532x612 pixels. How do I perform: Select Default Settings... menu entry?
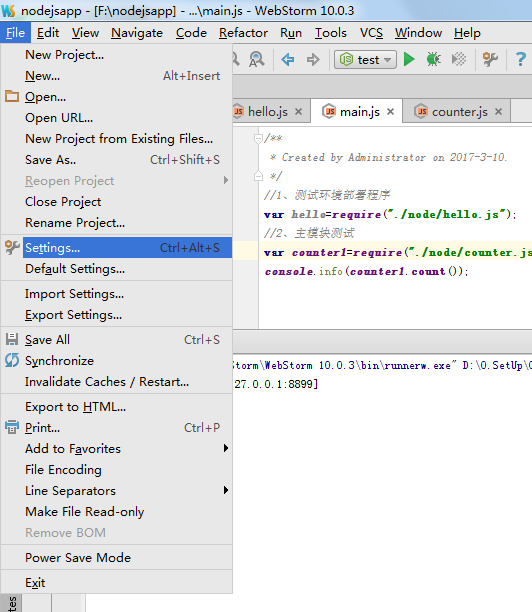(x=117, y=269)
